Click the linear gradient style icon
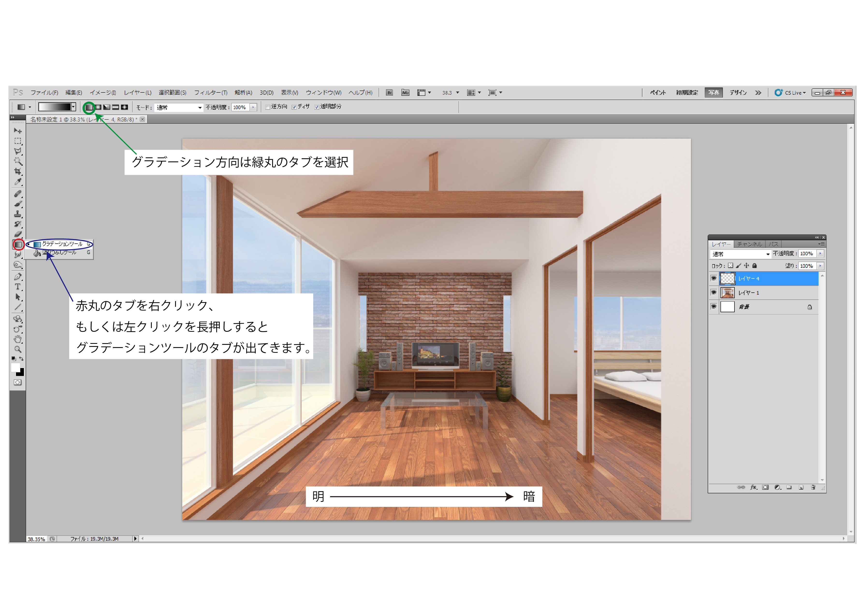Viewport: 865px width, 616px height. (x=89, y=107)
